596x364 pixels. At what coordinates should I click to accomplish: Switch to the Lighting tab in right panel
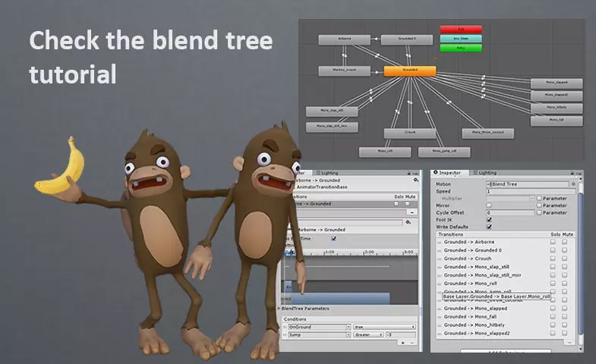(487, 174)
